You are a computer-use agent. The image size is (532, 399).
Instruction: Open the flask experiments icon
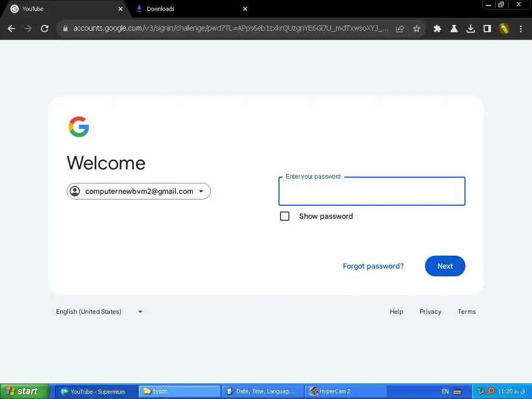[454, 29]
